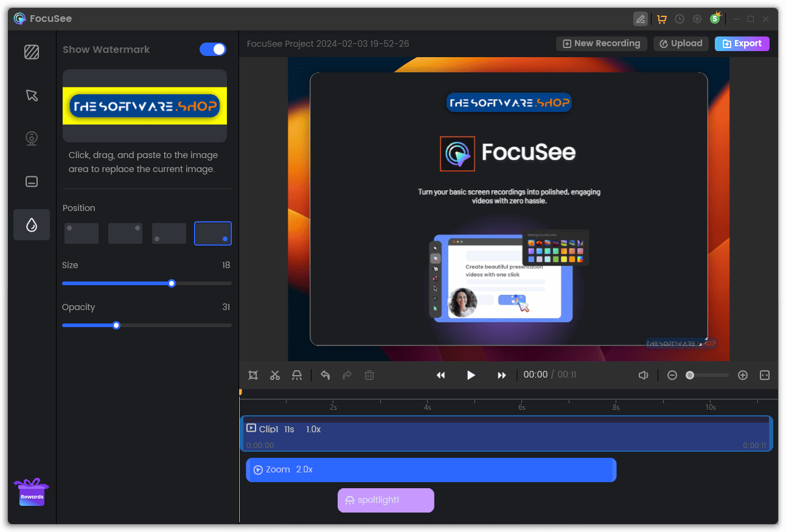
Task: Select the Crop tool in timeline toolbar
Action: [253, 375]
